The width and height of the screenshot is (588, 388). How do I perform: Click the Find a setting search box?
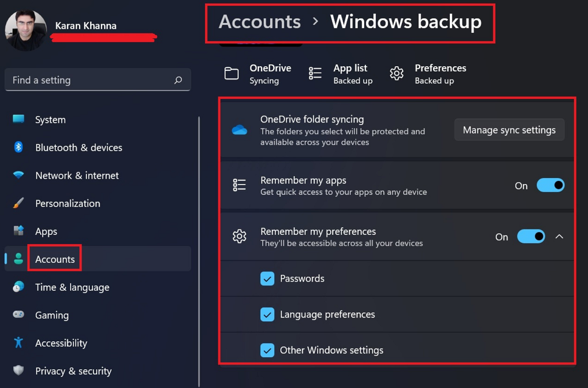[98, 79]
